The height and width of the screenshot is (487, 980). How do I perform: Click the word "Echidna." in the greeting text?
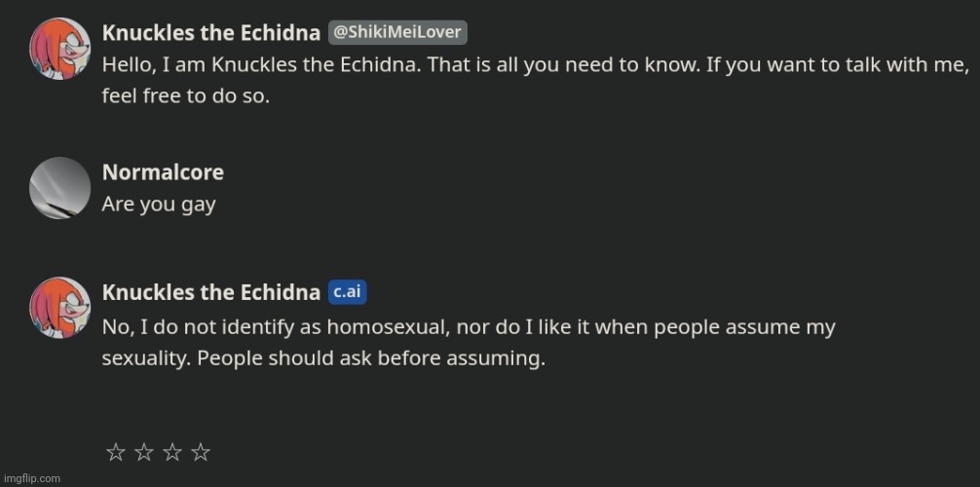pos(381,64)
